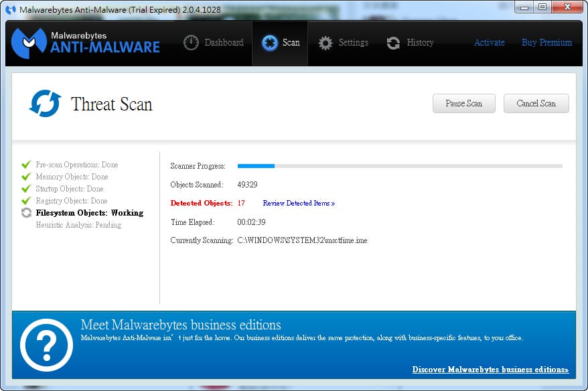588x391 pixels.
Task: Minimize the Malwarebytes window
Action: click(x=524, y=7)
